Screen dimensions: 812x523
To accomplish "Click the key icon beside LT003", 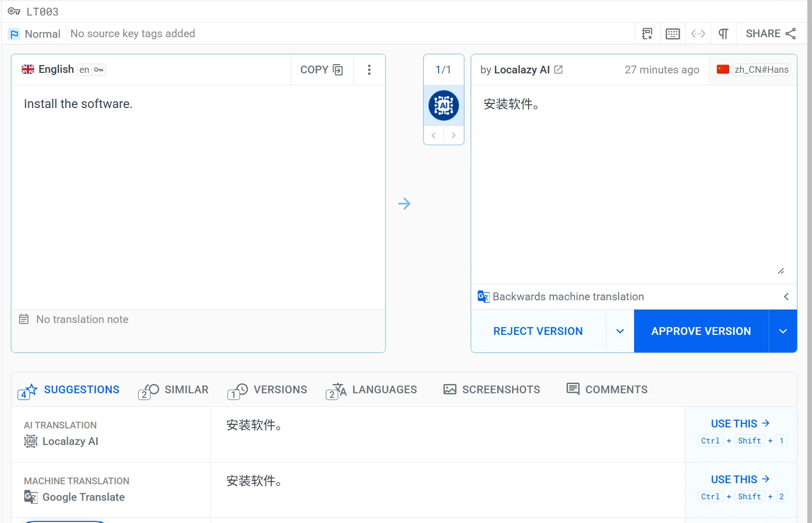I will [14, 11].
